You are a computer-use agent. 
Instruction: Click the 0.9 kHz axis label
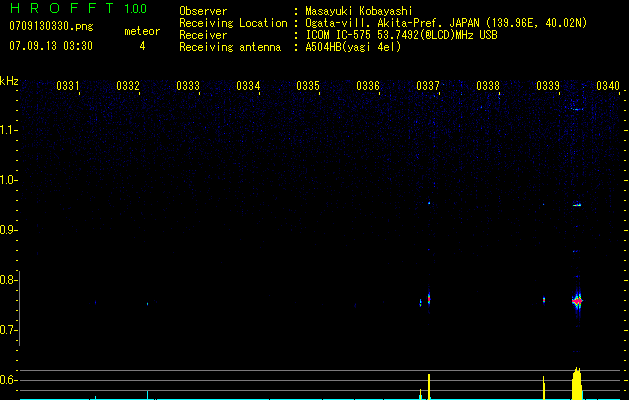click(8, 230)
